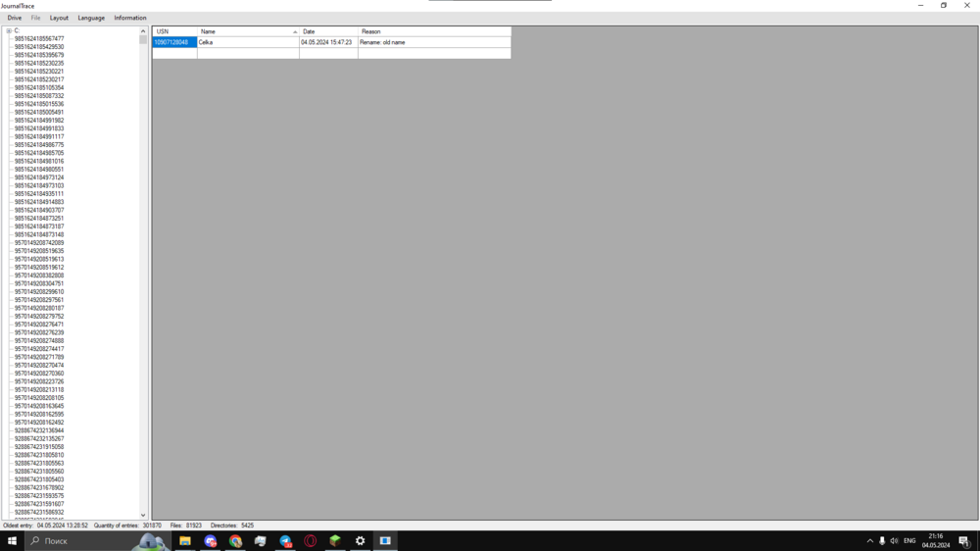This screenshot has height=551, width=980.
Task: Open the Opera browser from the taskbar
Action: [311, 541]
